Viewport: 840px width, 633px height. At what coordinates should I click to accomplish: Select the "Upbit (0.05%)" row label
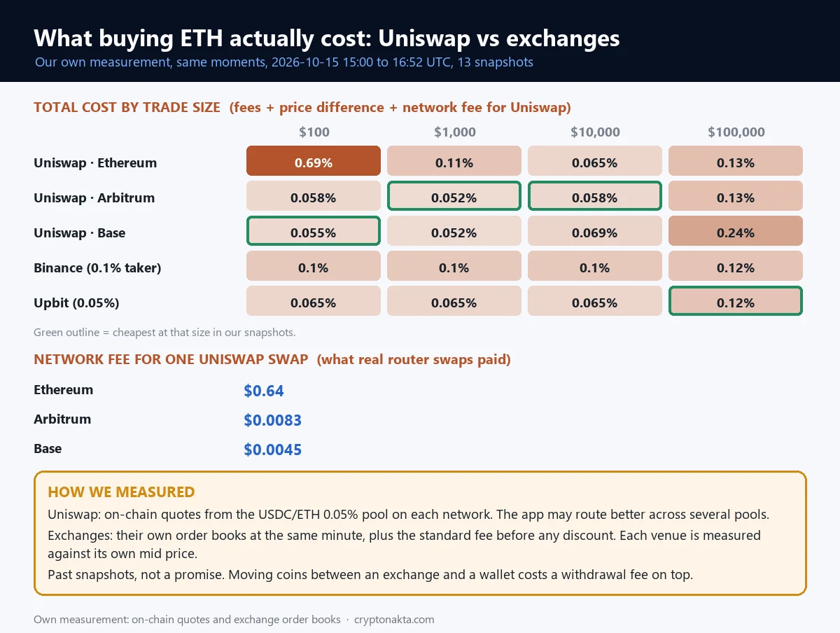point(77,303)
